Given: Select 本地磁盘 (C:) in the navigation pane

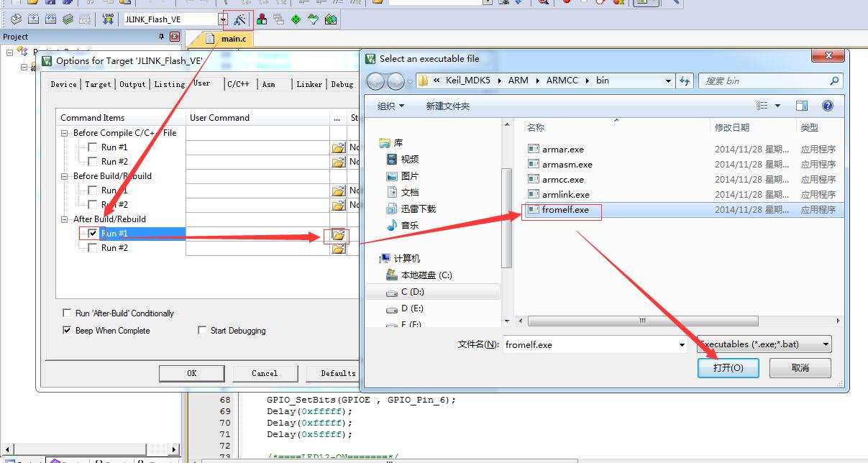Looking at the screenshot, I should [426, 275].
